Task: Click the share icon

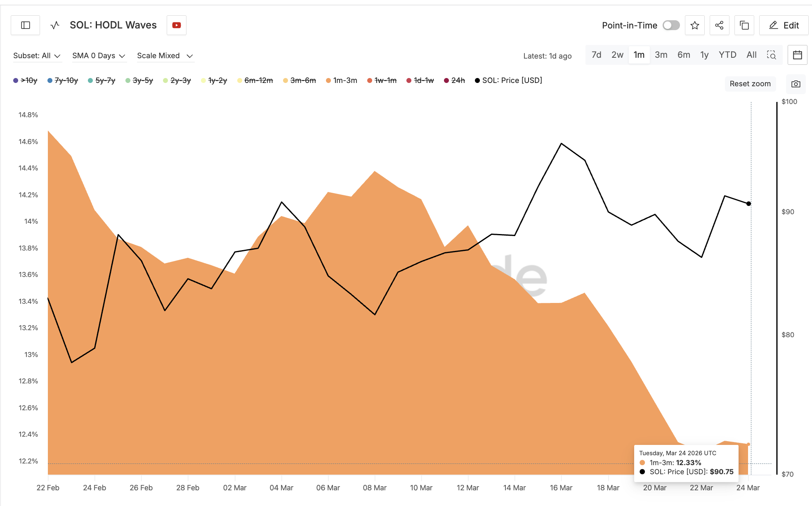Action: tap(719, 25)
